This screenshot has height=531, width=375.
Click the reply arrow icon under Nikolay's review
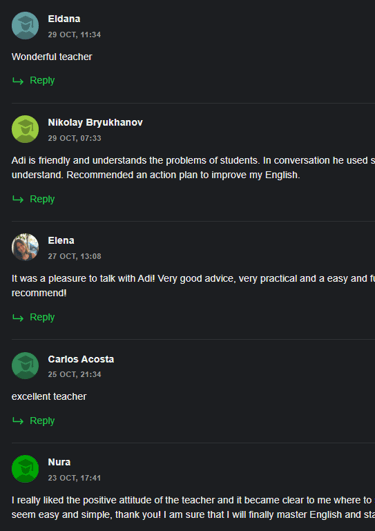18,199
